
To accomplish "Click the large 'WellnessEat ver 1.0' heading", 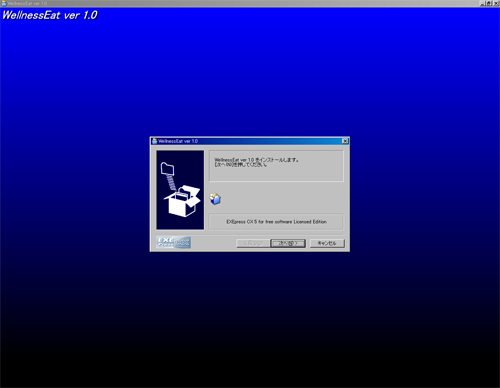I will [x=50, y=15].
